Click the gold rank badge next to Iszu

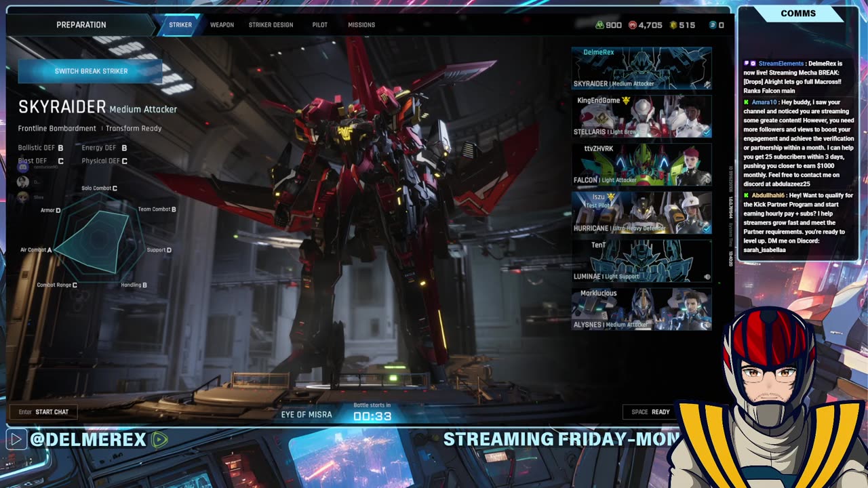(x=611, y=197)
